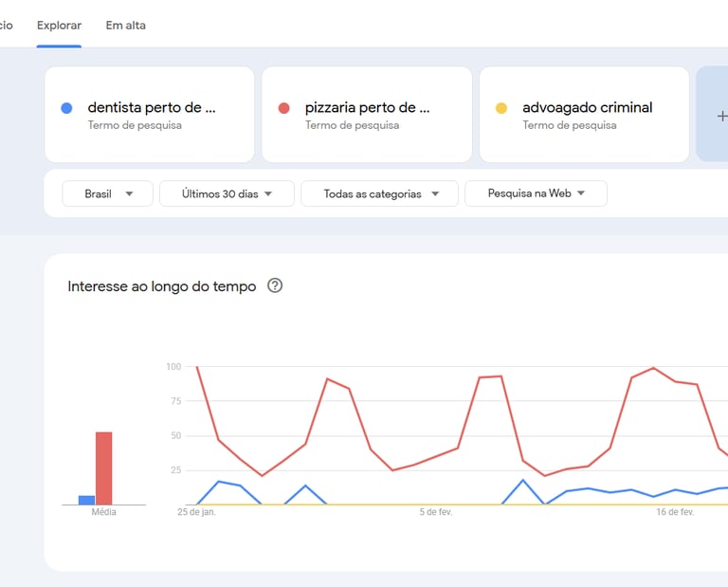The height and width of the screenshot is (587, 728).
Task: Click the help icon beside Interesse ao longo do tempo
Action: click(x=275, y=285)
